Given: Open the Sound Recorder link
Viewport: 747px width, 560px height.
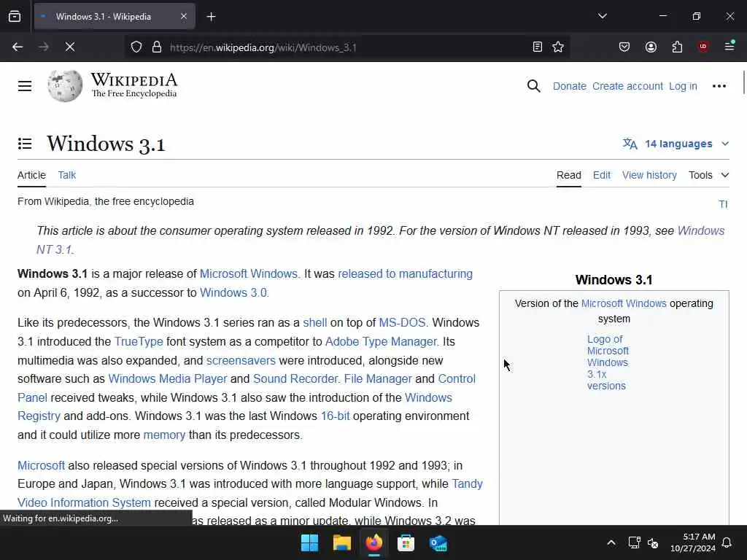Looking at the screenshot, I should pos(295,378).
